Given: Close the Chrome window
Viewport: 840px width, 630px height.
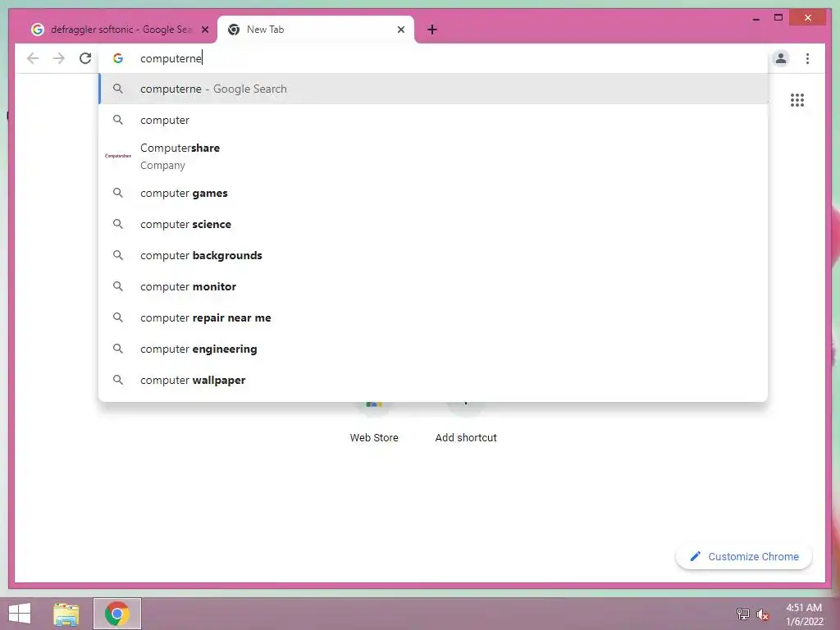Looking at the screenshot, I should [x=807, y=18].
